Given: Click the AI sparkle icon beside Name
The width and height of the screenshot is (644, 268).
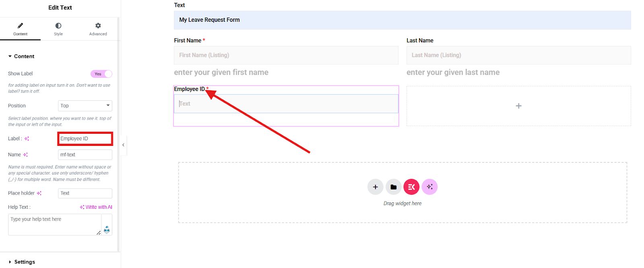Looking at the screenshot, I should click(25, 155).
